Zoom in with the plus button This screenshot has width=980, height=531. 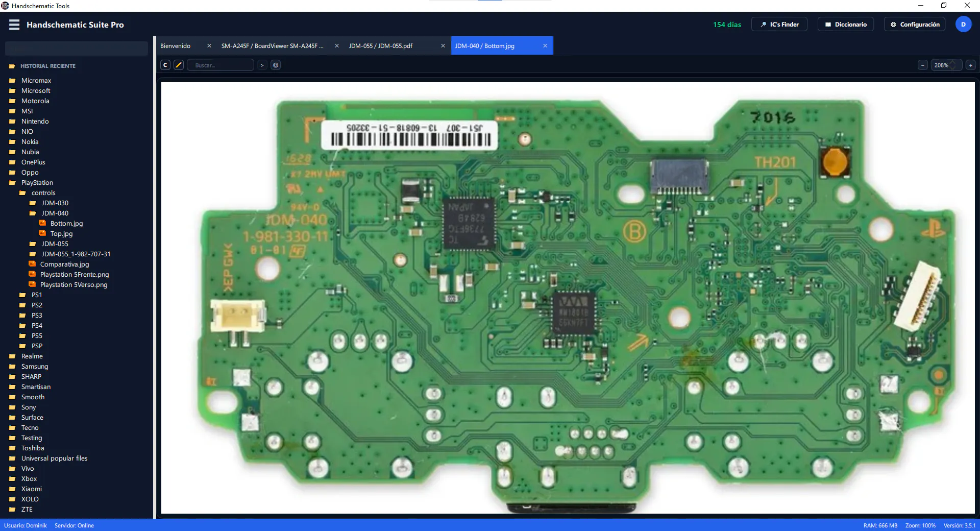tap(971, 65)
